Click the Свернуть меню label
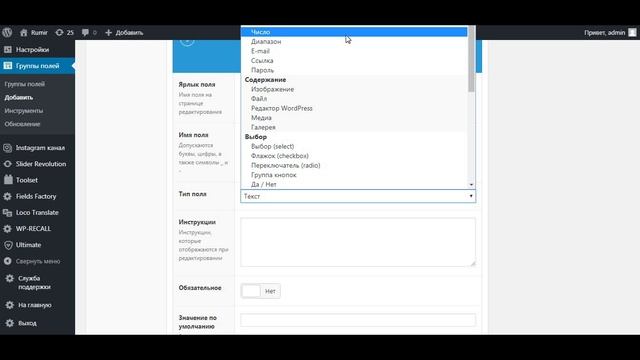 (x=38, y=261)
